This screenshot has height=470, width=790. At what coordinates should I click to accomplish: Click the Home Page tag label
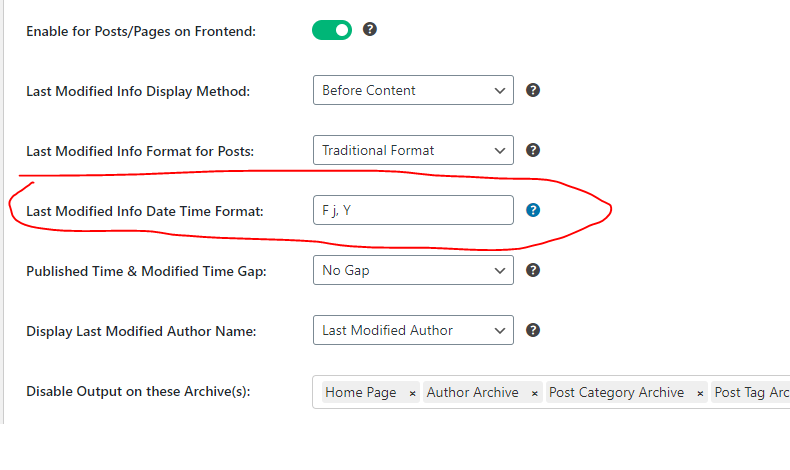[x=361, y=392]
